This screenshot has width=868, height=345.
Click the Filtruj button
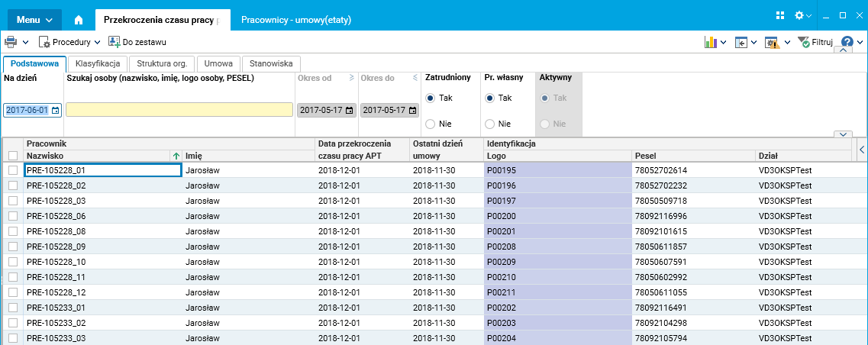tap(815, 43)
